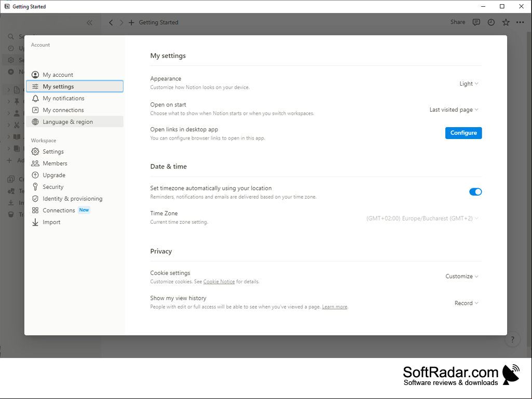This screenshot has width=532, height=399.
Task: Open the help question-mark button
Action: pyautogui.click(x=512, y=339)
